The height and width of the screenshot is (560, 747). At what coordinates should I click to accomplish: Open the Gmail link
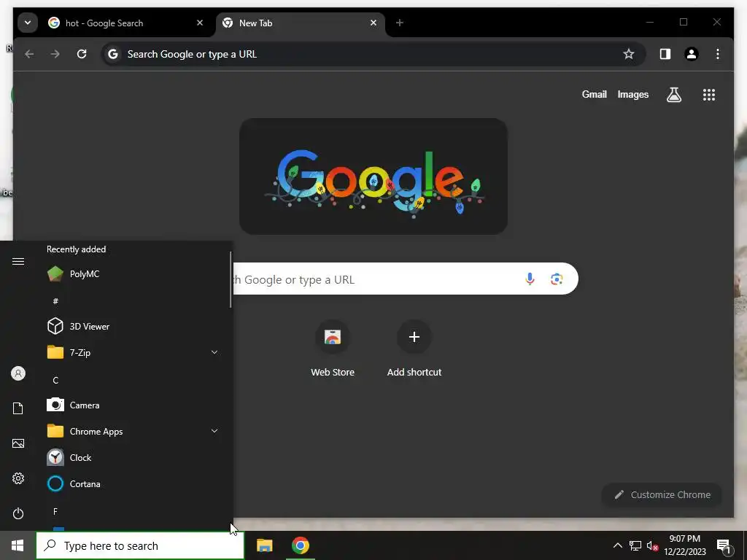[x=594, y=94]
